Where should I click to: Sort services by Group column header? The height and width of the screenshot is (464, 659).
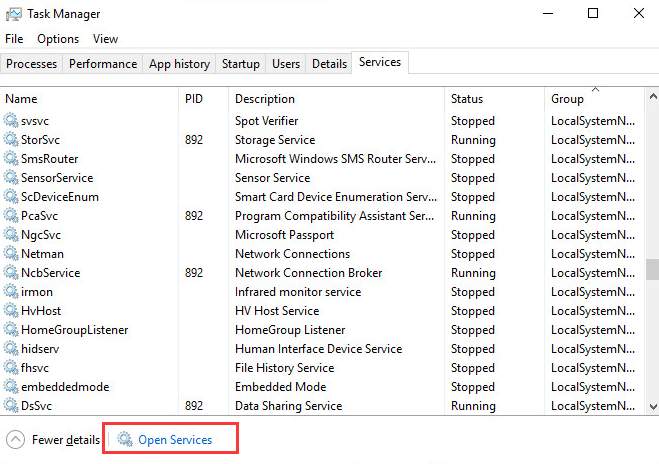(567, 99)
